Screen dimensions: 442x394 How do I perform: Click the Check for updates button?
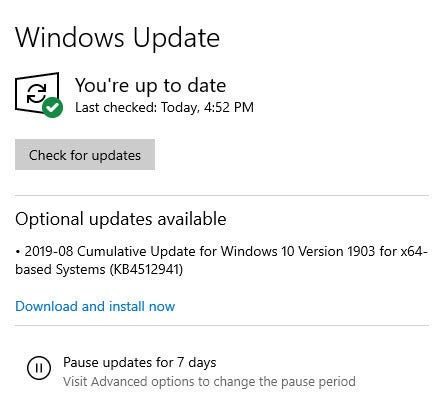(85, 155)
